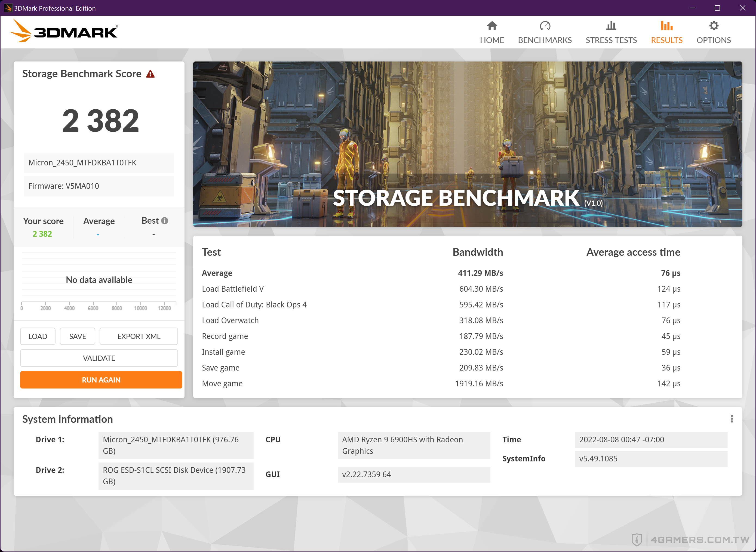
Task: Maximize the 3DMark window
Action: (x=717, y=8)
